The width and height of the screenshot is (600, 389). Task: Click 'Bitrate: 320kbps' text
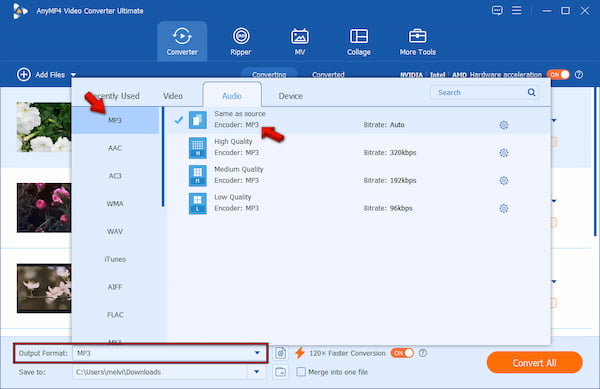(390, 153)
